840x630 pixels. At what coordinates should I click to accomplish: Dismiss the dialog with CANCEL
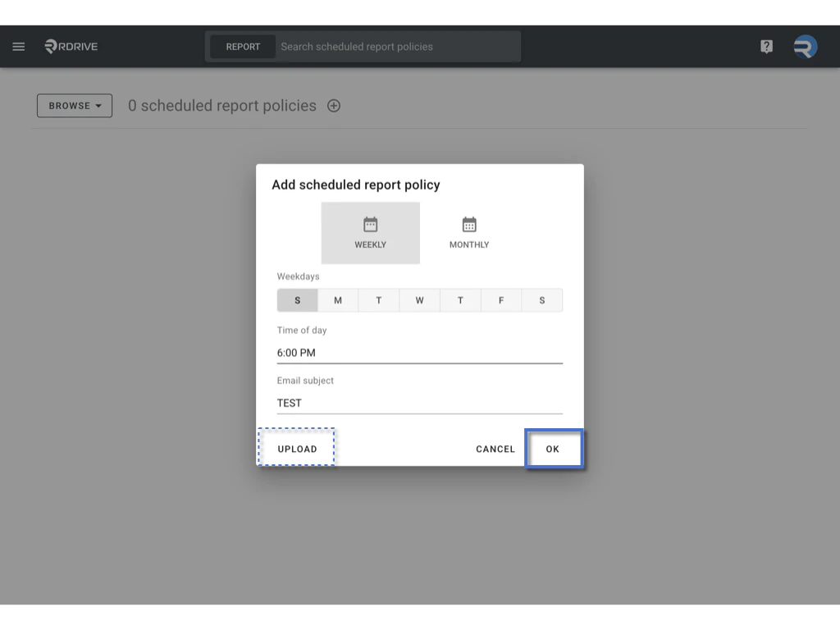point(495,449)
